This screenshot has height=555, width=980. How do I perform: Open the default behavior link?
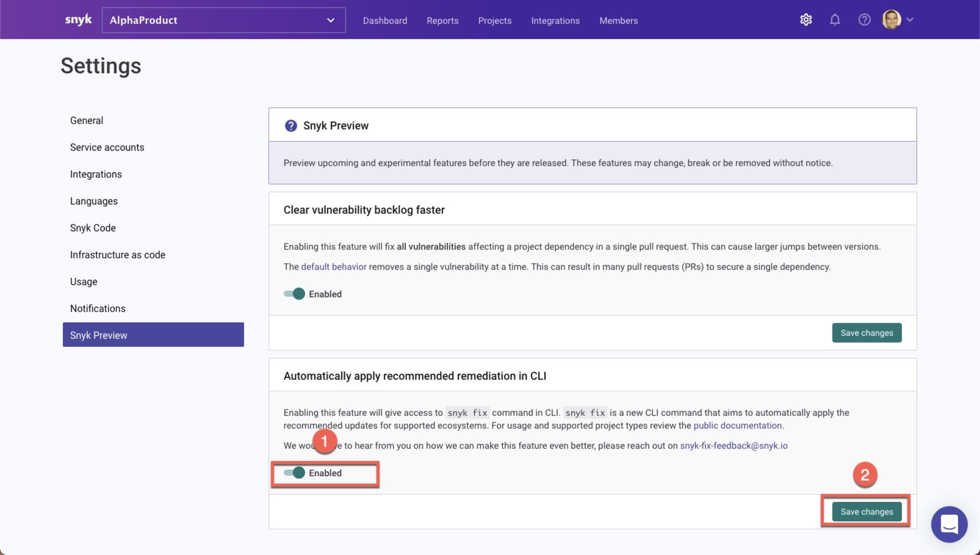333,267
